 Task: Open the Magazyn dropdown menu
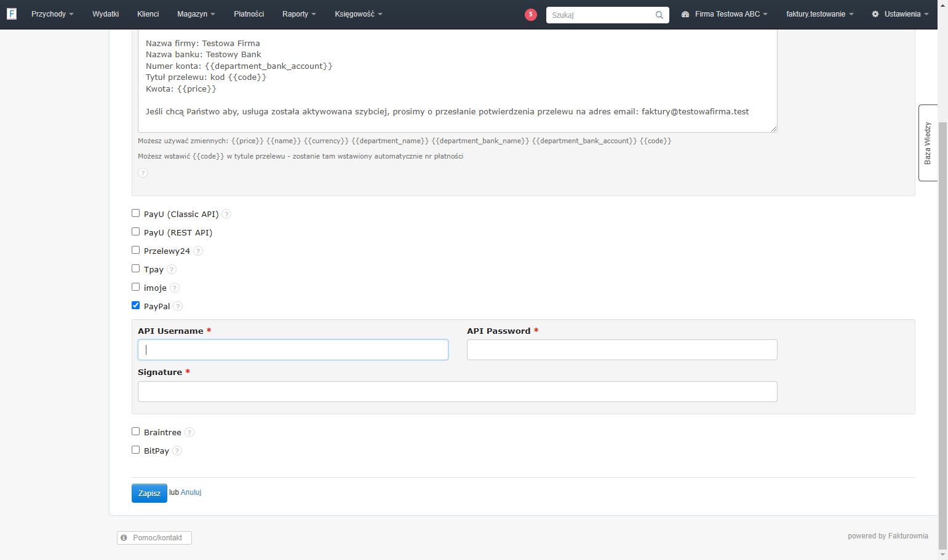[196, 14]
